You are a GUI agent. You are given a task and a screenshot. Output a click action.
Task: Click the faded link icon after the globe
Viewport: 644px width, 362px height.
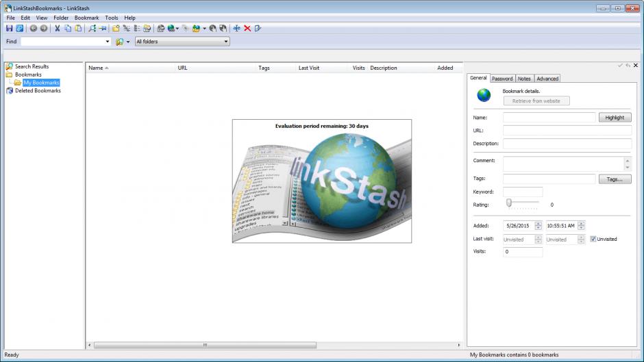185,28
